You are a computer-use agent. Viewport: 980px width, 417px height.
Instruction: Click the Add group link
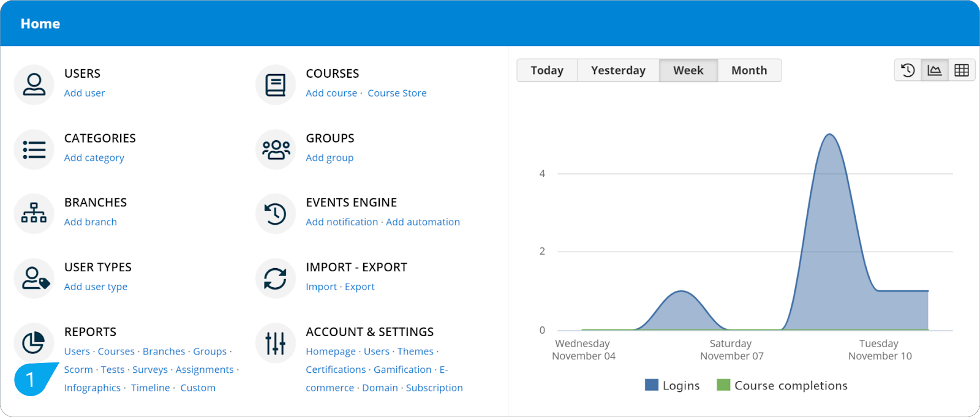pyautogui.click(x=330, y=158)
